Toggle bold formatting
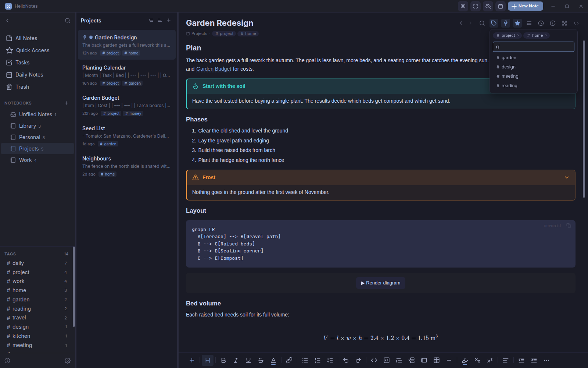This screenshot has width=588, height=368. click(223, 360)
